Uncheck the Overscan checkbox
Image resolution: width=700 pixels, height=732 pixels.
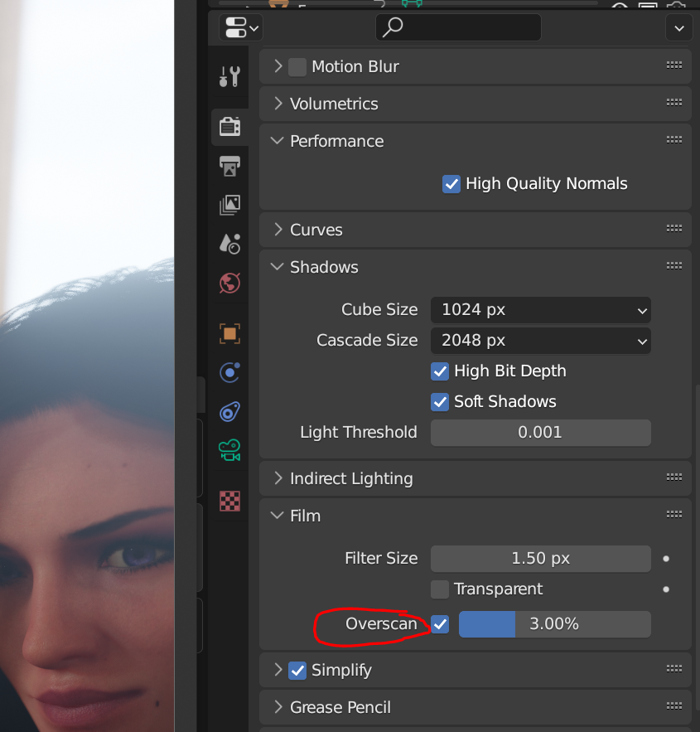point(440,624)
